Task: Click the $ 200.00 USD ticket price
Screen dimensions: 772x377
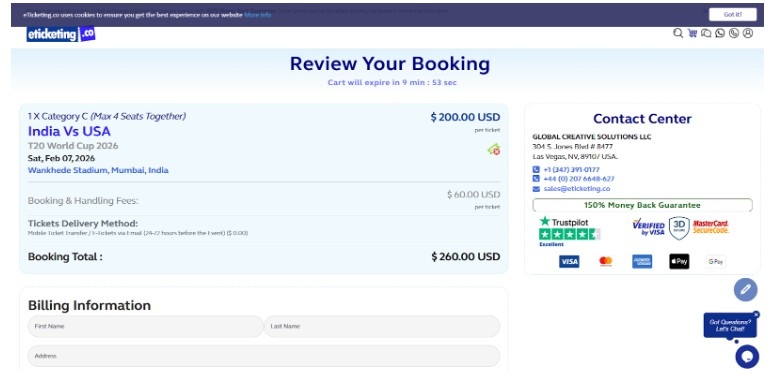Action: (x=465, y=117)
